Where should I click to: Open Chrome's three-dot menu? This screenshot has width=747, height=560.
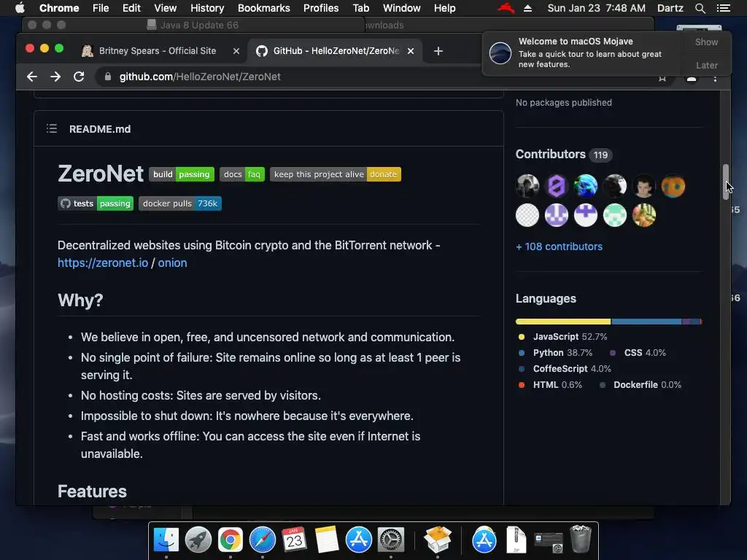pos(715,79)
